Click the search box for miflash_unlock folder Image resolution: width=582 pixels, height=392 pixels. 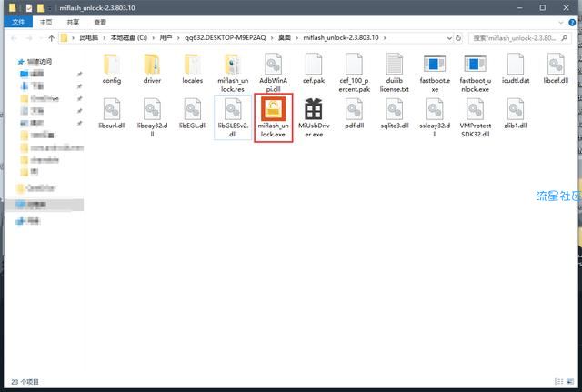(519, 38)
